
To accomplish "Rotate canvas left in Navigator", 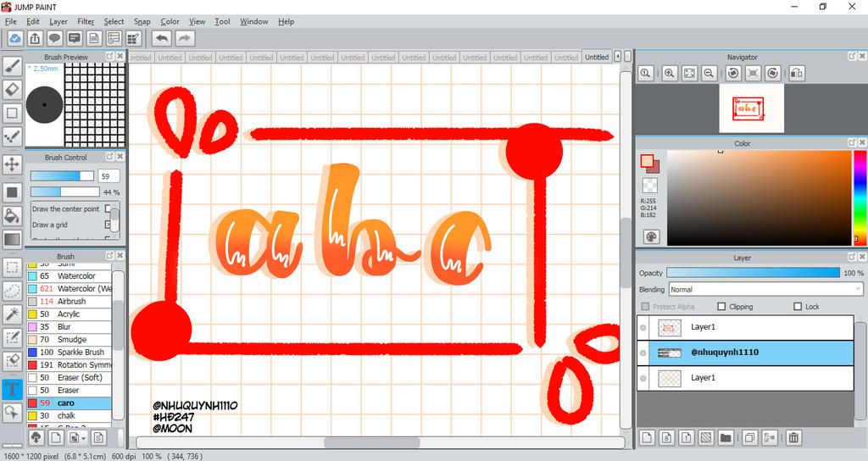I will coord(733,73).
